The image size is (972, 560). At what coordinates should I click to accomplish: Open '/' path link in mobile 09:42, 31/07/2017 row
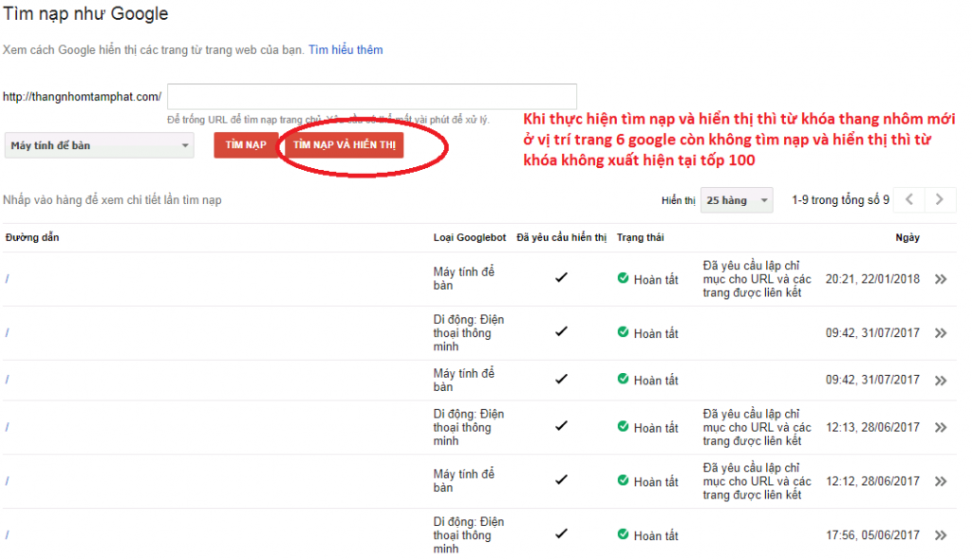tap(7, 333)
